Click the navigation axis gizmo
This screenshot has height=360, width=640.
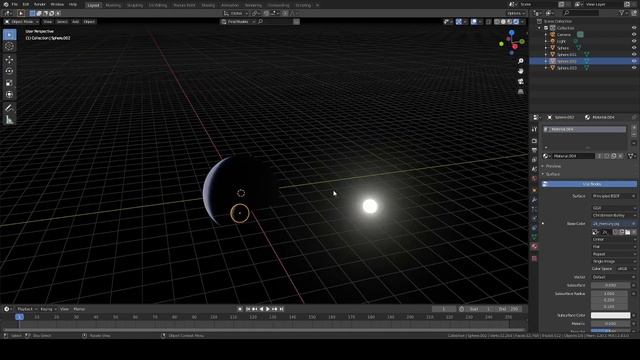tap(512, 42)
